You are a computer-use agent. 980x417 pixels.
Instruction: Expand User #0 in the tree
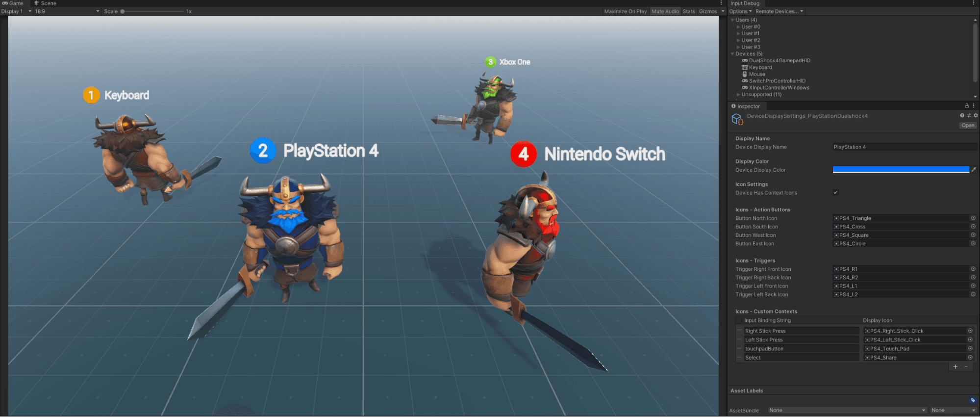(x=738, y=27)
